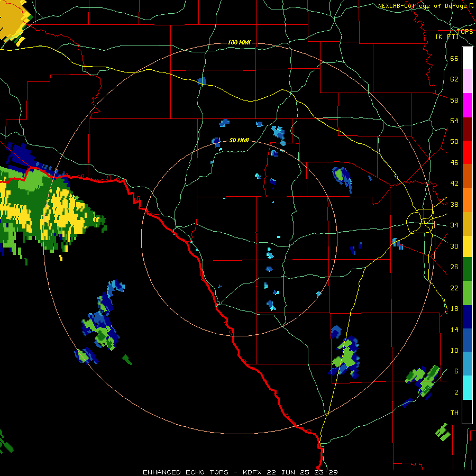This screenshot has width=476, height=476.
Task: Pick the magenta band in the tops legend
Action: 467,105
